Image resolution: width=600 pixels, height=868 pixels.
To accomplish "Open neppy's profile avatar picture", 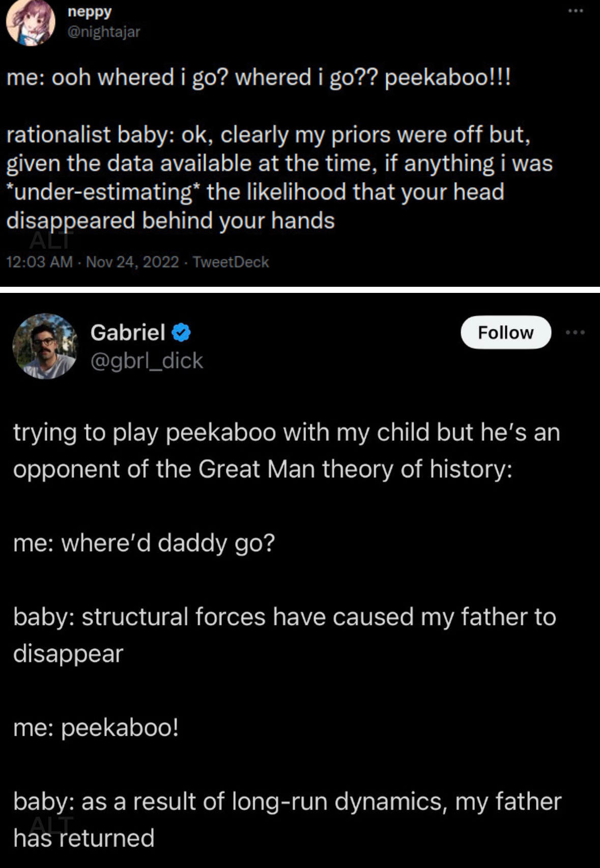I will [30, 22].
